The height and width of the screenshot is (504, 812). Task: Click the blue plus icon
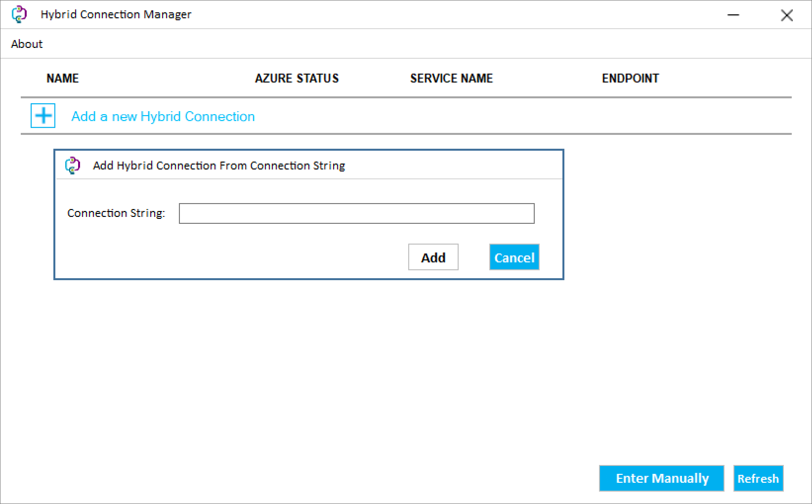[x=43, y=116]
